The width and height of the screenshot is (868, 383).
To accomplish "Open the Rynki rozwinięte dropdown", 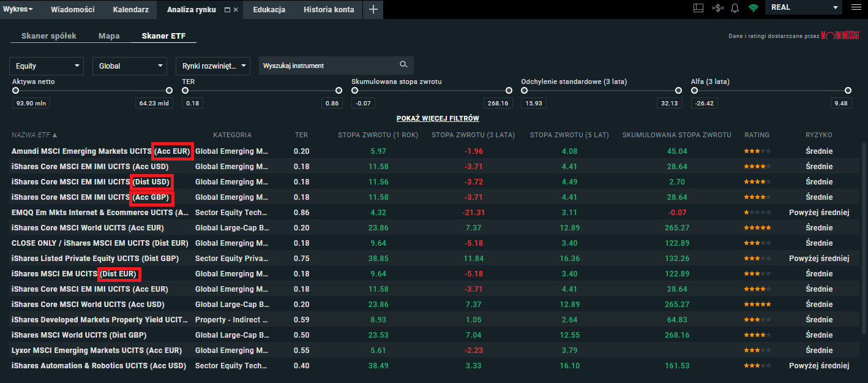I will click(212, 66).
